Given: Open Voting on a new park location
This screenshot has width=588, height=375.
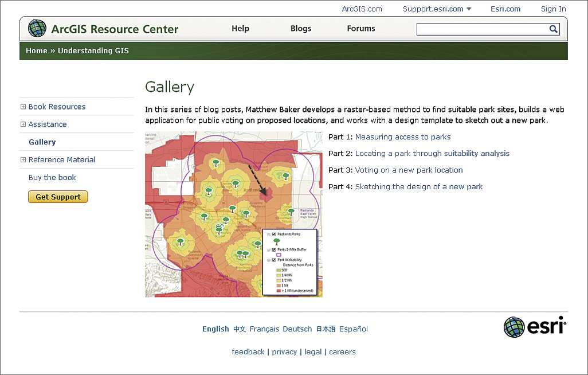Looking at the screenshot, I should [409, 170].
